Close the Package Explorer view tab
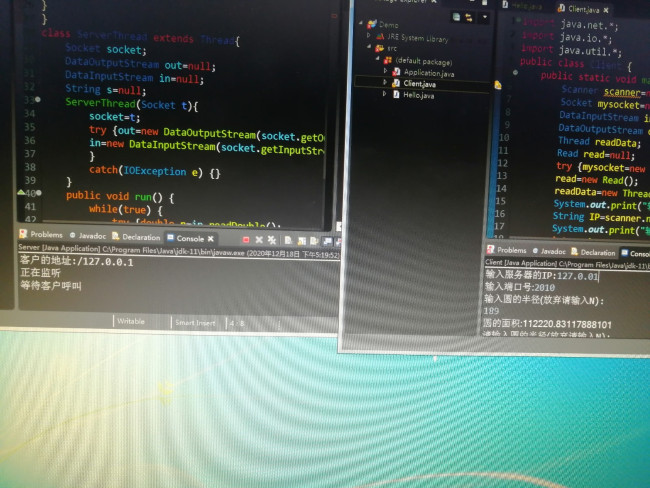 pos(434,1)
